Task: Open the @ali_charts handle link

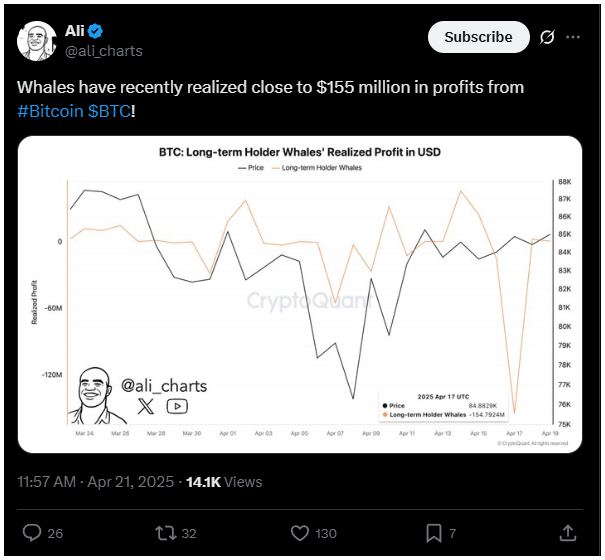Action: [x=104, y=51]
